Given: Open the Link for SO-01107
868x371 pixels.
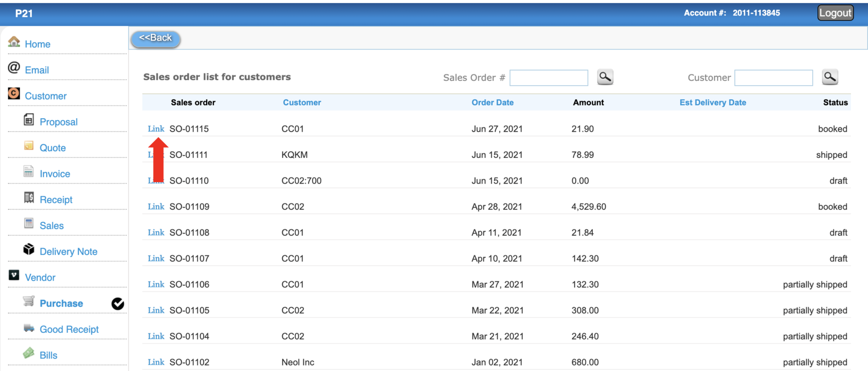Looking at the screenshot, I should 156,258.
